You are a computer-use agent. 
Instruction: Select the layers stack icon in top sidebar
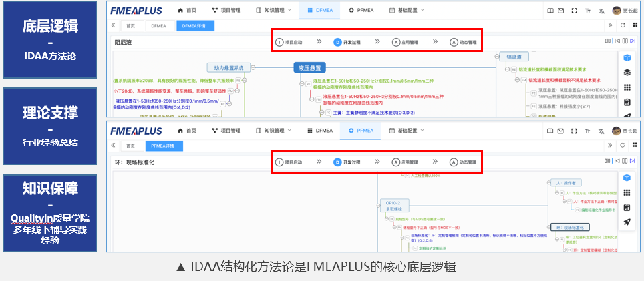(x=627, y=72)
